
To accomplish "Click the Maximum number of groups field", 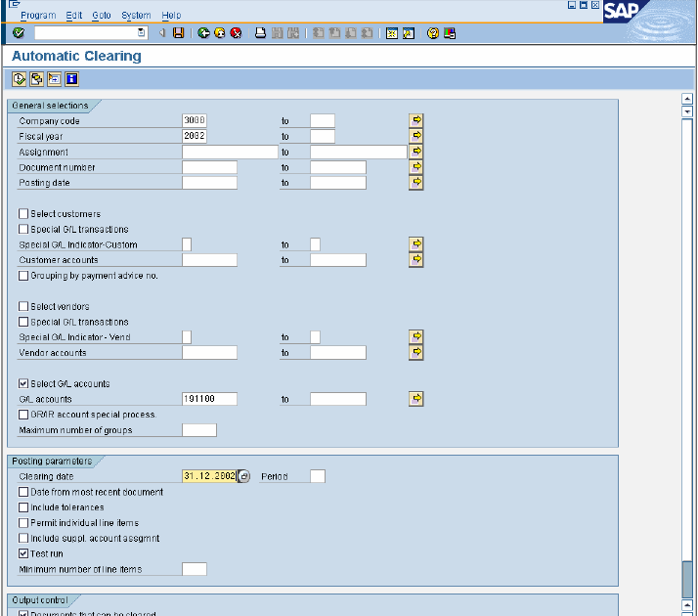I will pos(199,430).
